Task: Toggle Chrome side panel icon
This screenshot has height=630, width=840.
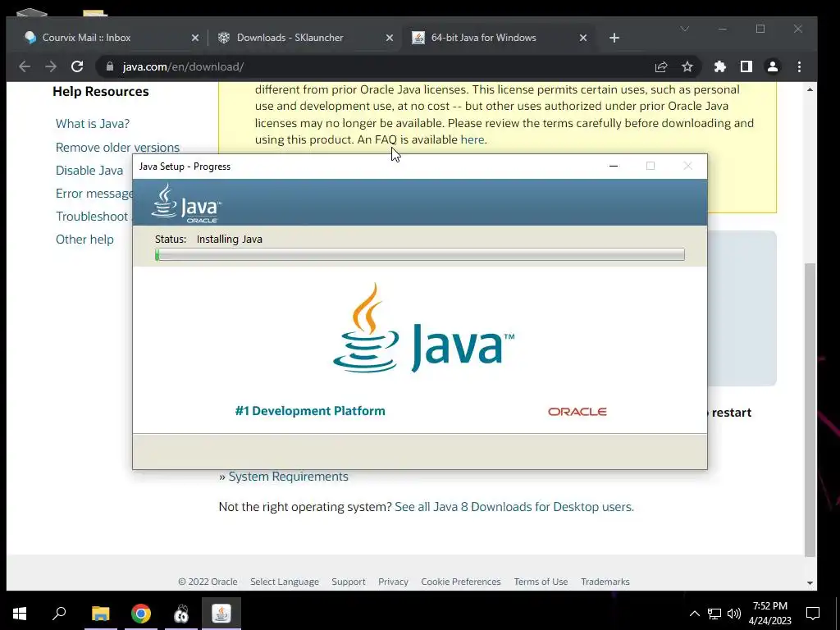Action: pos(746,66)
